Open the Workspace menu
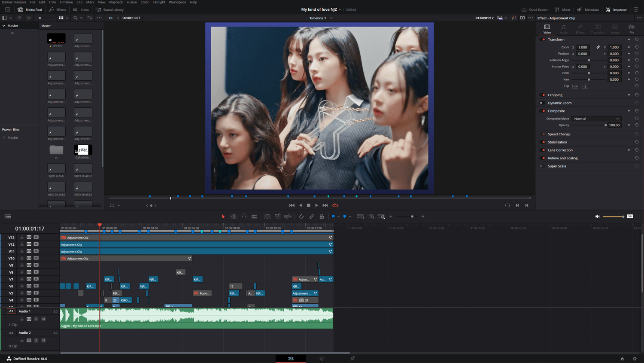 point(177,2)
